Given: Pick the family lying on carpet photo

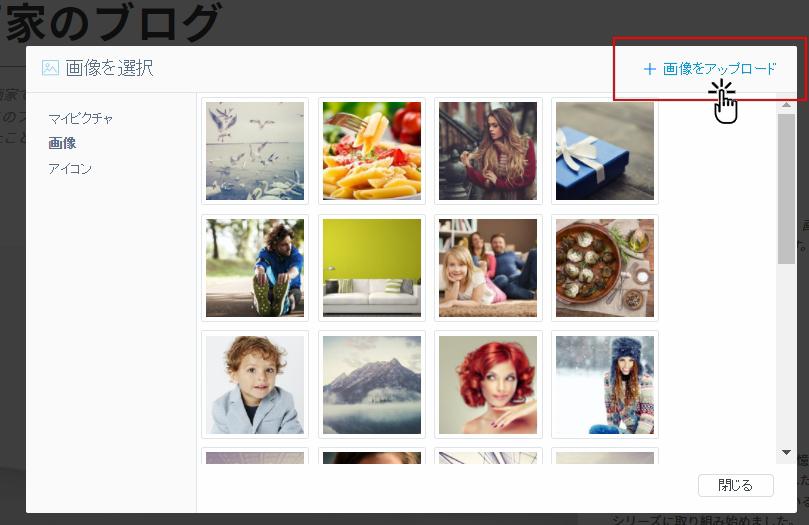Looking at the screenshot, I should click(x=488, y=268).
